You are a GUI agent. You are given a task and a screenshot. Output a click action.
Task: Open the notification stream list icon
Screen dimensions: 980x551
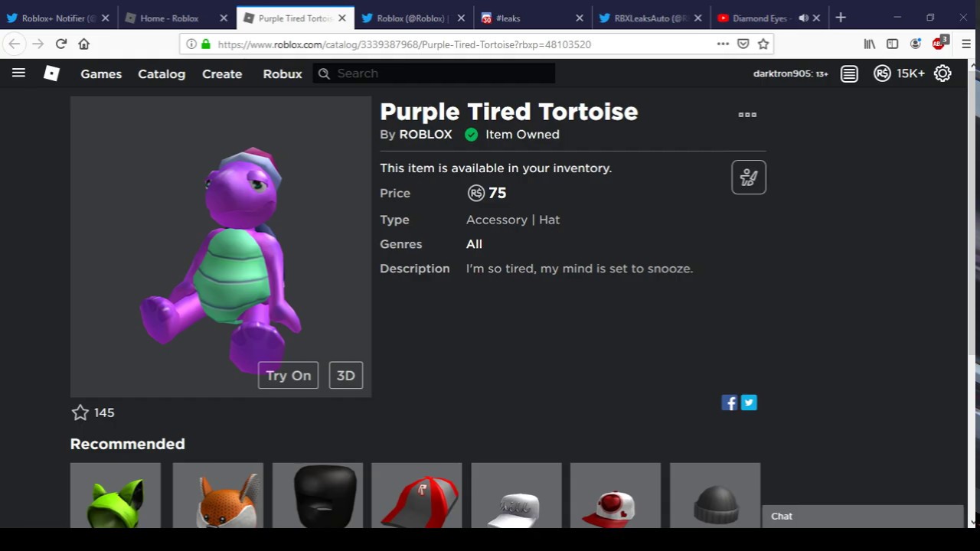849,73
